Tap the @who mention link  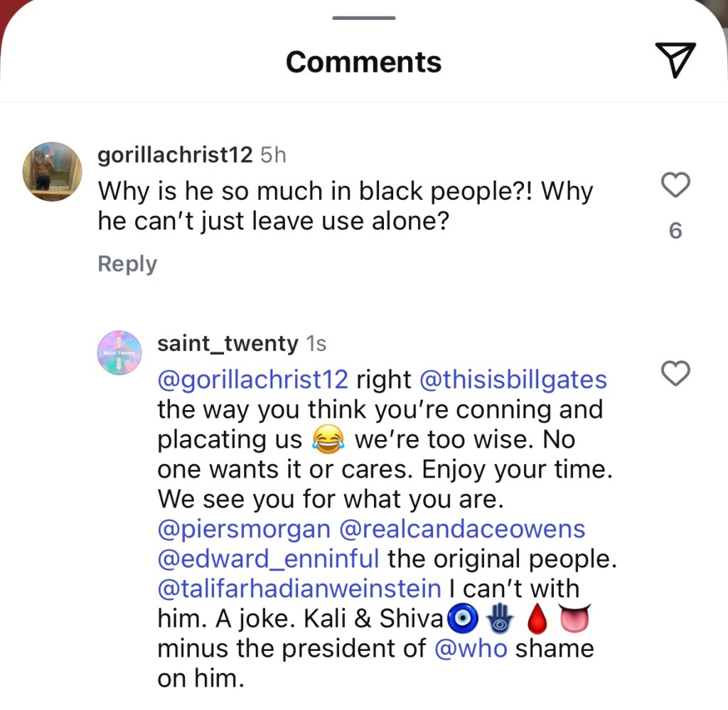click(x=471, y=648)
